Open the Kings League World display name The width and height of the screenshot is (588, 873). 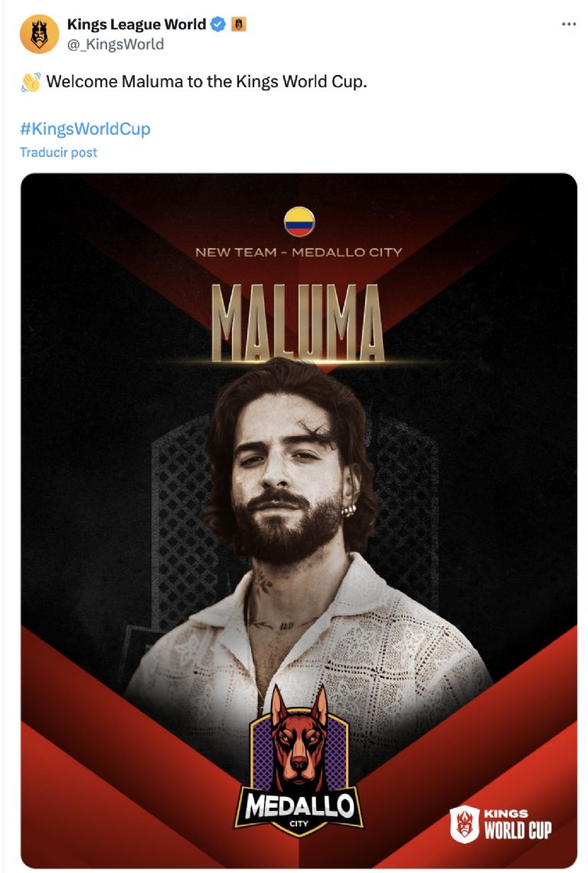point(137,24)
